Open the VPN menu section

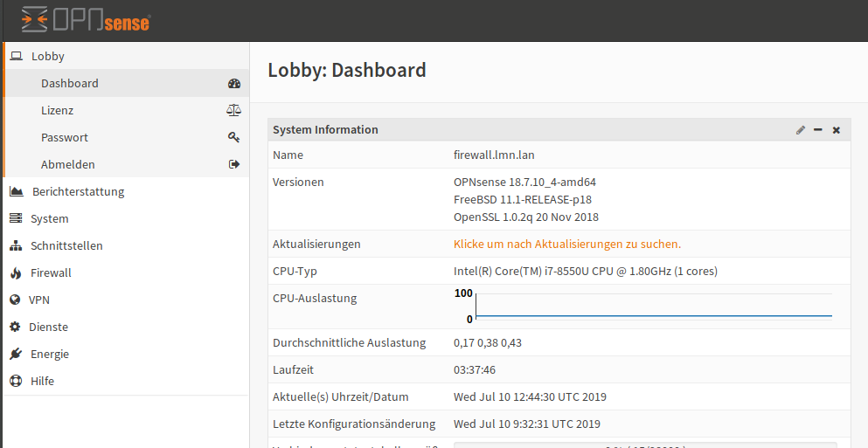point(126,300)
